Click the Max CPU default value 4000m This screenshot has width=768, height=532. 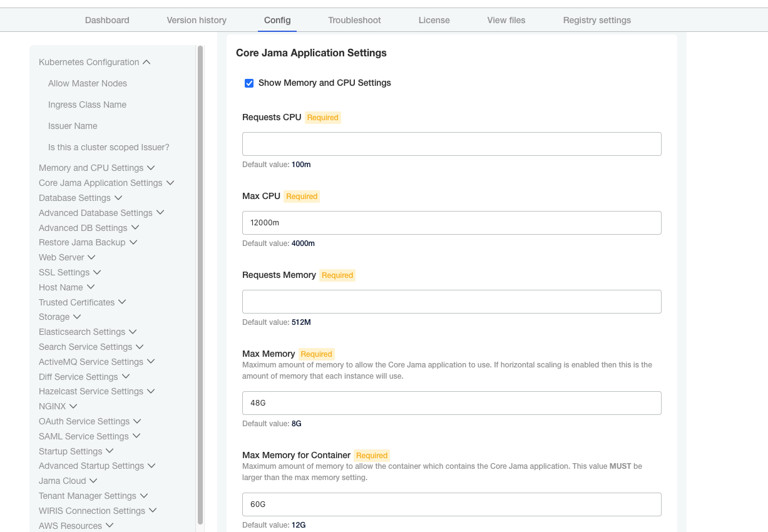303,243
